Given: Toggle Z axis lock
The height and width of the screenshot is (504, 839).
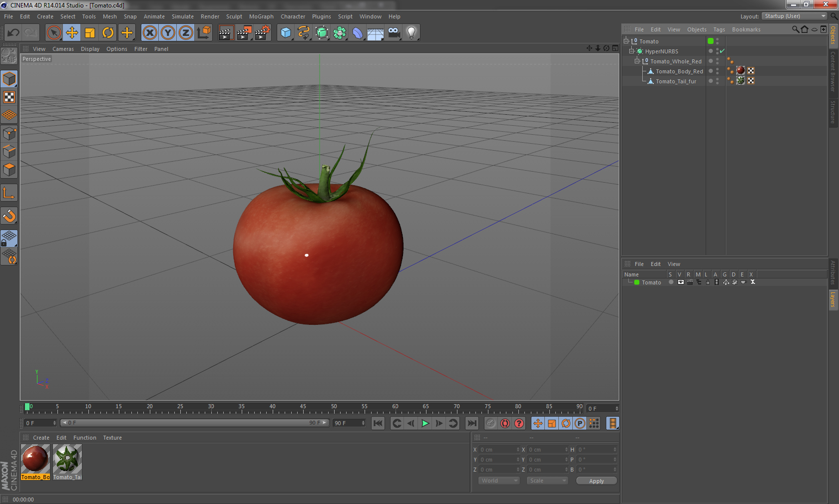Looking at the screenshot, I should tap(186, 33).
